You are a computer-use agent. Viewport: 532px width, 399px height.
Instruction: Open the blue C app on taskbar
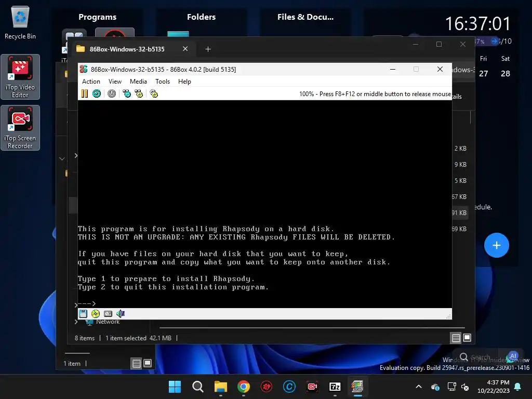[289, 387]
